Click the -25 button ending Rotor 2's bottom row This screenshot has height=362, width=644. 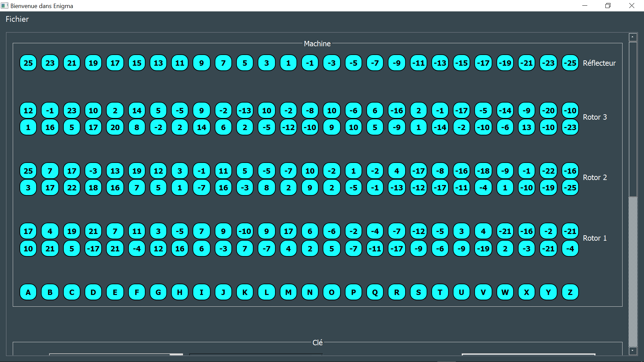point(570,188)
